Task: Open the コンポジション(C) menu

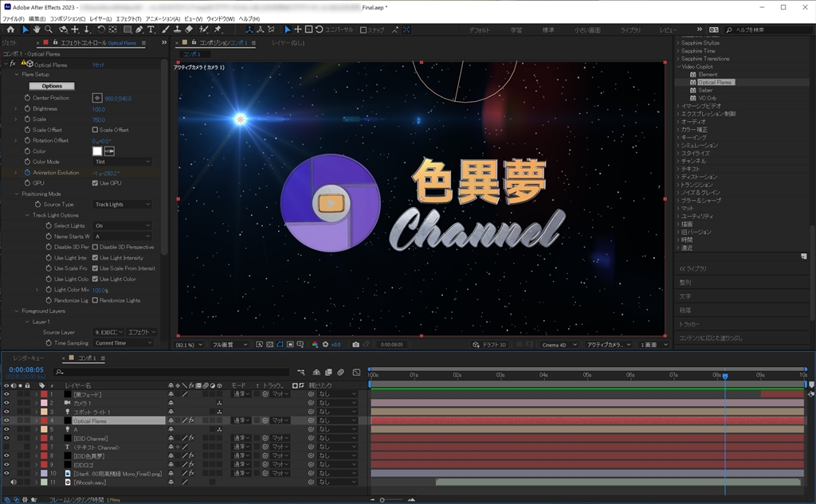Action: coord(68,19)
